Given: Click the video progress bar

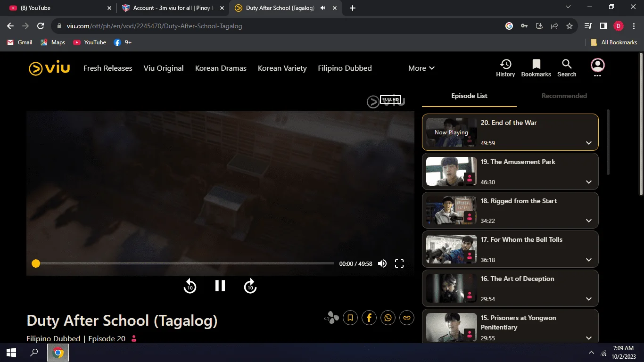Looking at the screenshot, I should (184, 263).
